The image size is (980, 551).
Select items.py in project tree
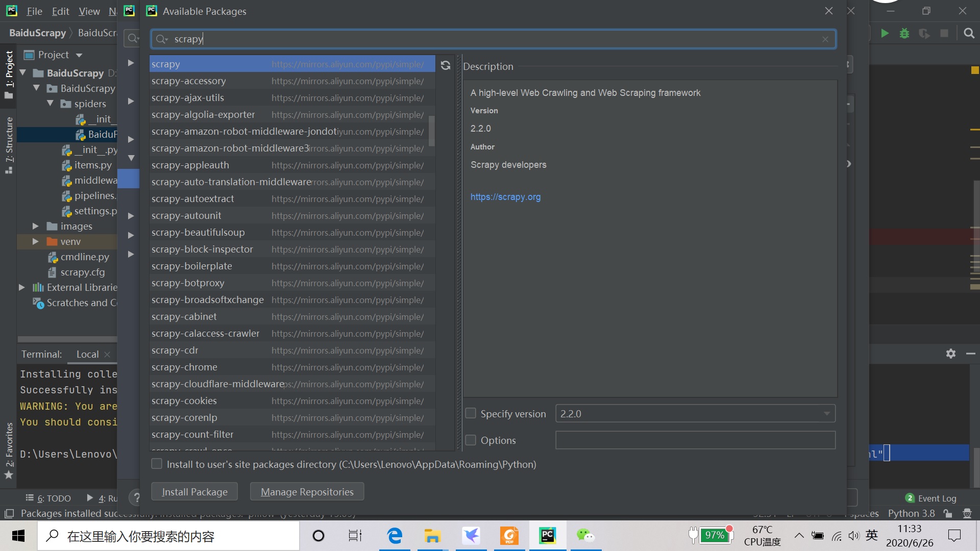pyautogui.click(x=92, y=165)
